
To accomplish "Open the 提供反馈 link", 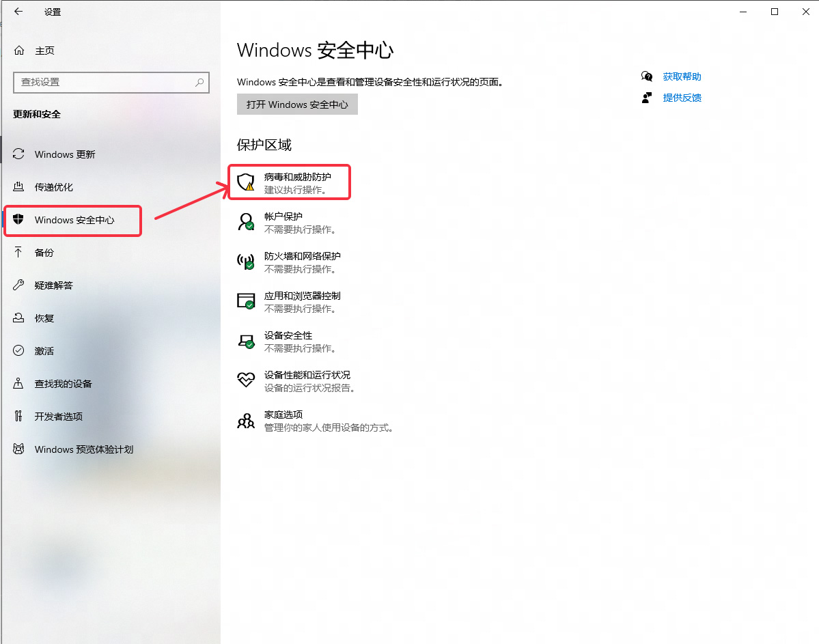I will click(682, 98).
